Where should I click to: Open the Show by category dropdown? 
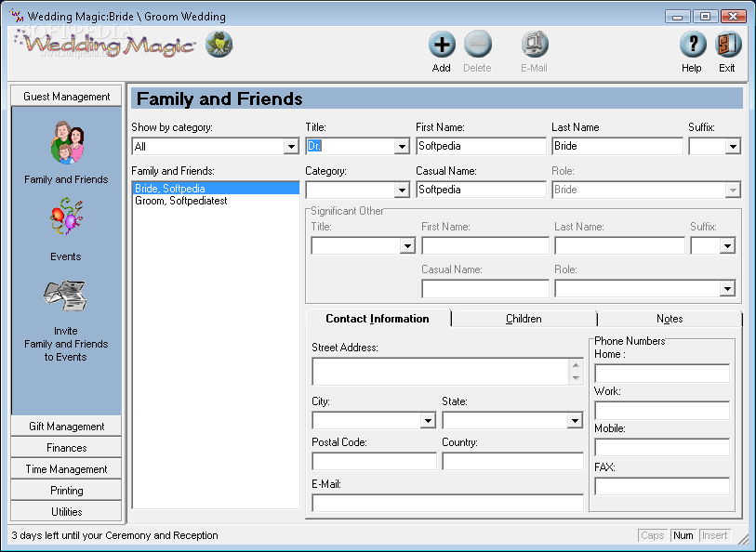(291, 147)
